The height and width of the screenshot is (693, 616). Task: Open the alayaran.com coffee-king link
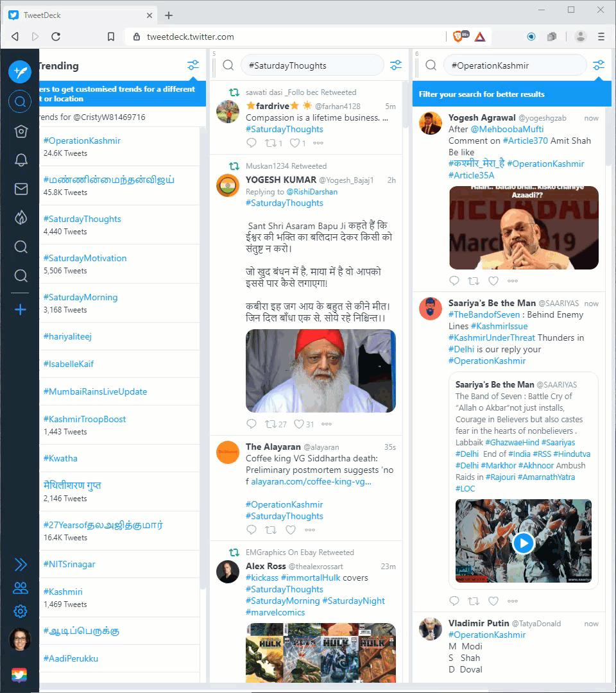(x=311, y=481)
